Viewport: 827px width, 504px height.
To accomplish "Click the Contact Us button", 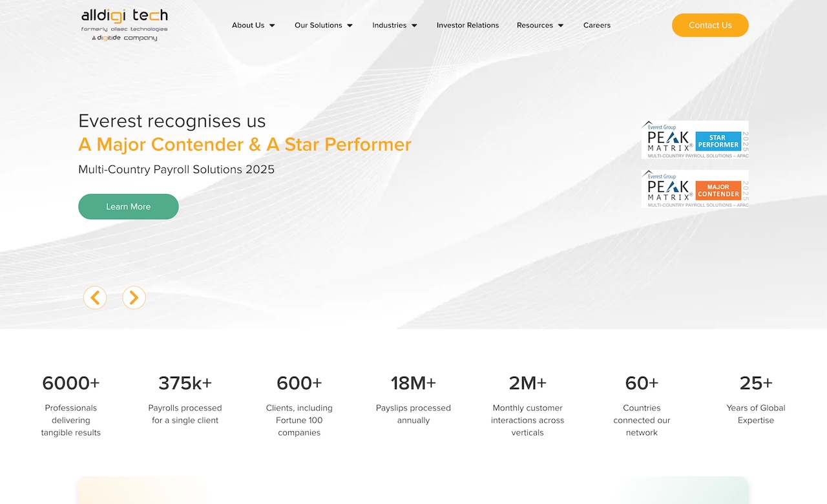I will [710, 25].
